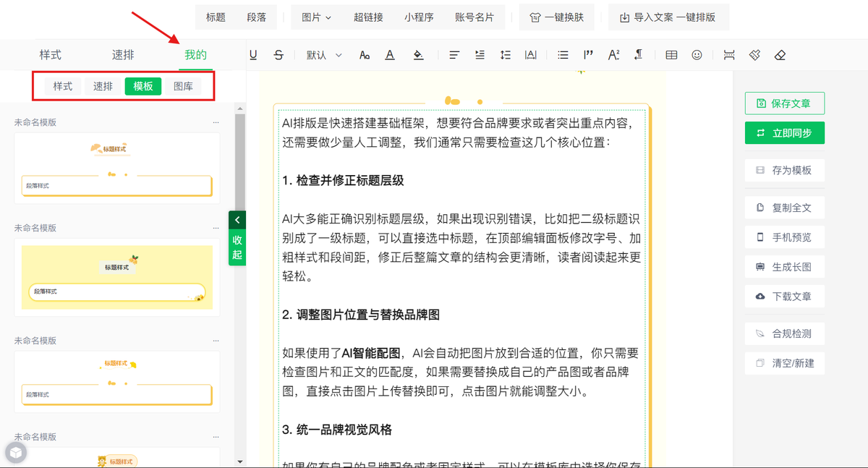The image size is (868, 468).
Task: Open the font color tool
Action: [390, 55]
